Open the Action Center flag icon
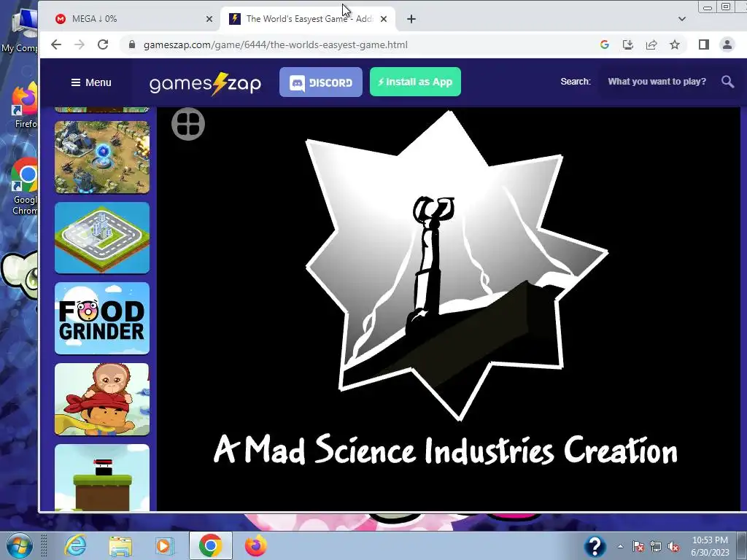Image resolution: width=747 pixels, height=560 pixels. [x=638, y=546]
